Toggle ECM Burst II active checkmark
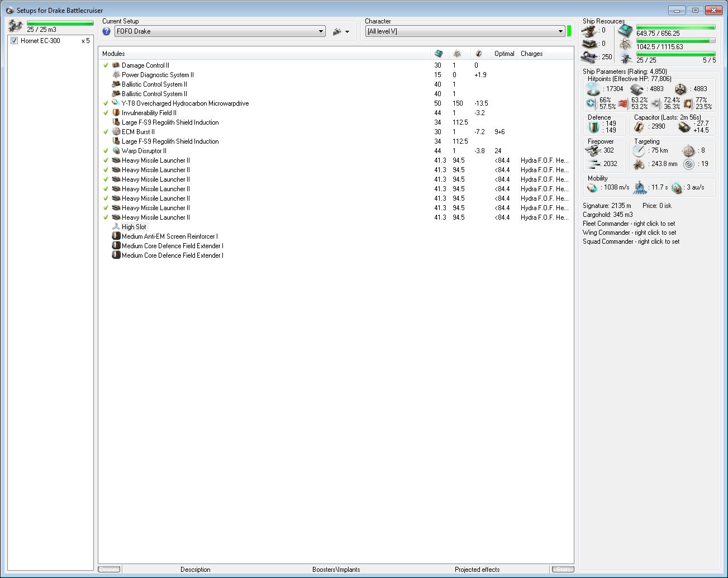728x578 pixels. (x=106, y=132)
